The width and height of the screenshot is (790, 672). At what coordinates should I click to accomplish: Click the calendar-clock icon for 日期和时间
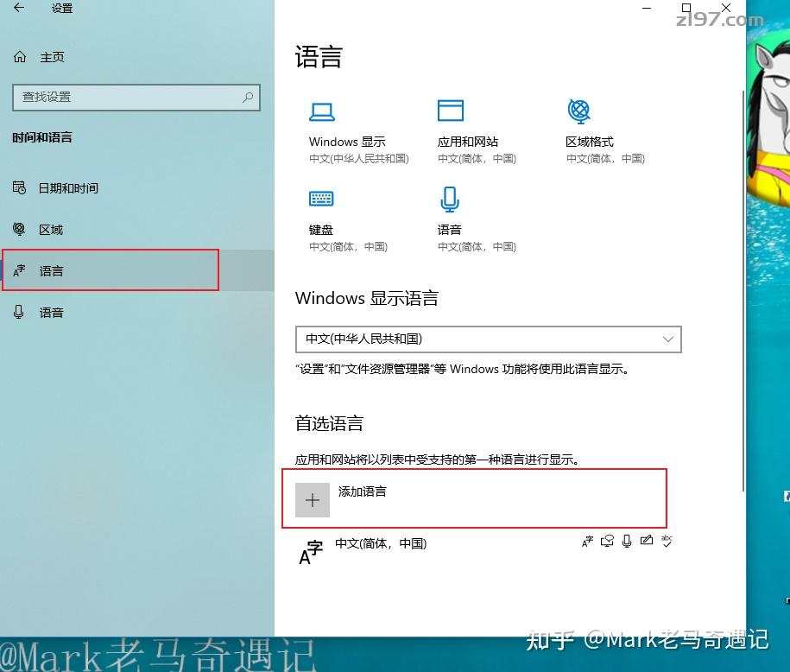click(19, 187)
